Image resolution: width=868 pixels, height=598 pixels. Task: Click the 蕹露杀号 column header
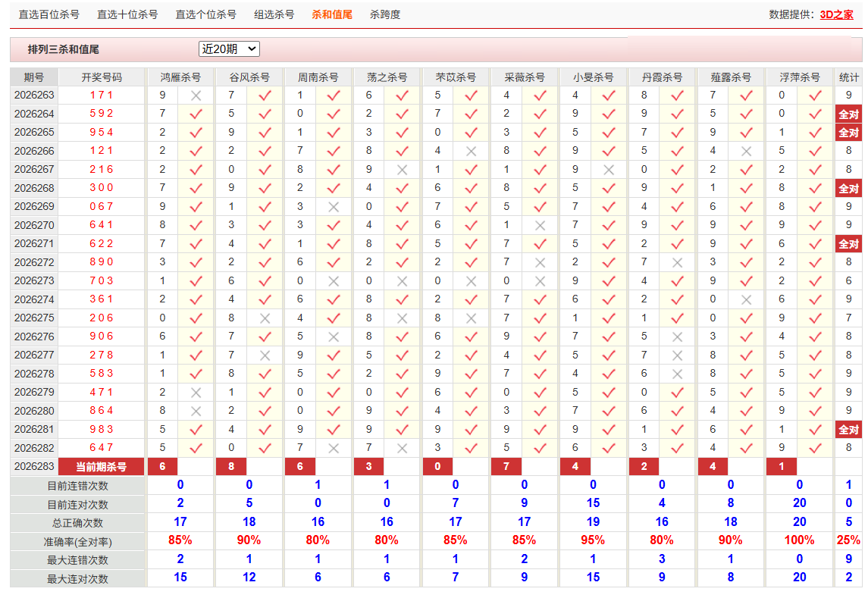[731, 77]
